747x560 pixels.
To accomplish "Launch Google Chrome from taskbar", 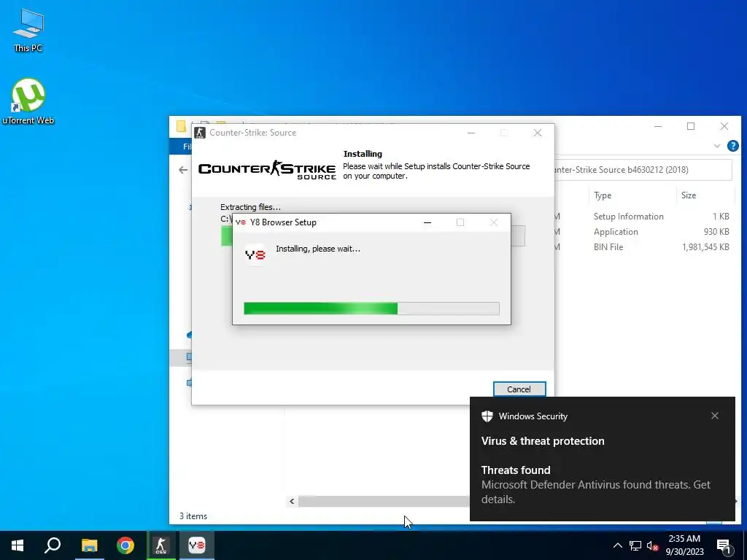I will [125, 545].
